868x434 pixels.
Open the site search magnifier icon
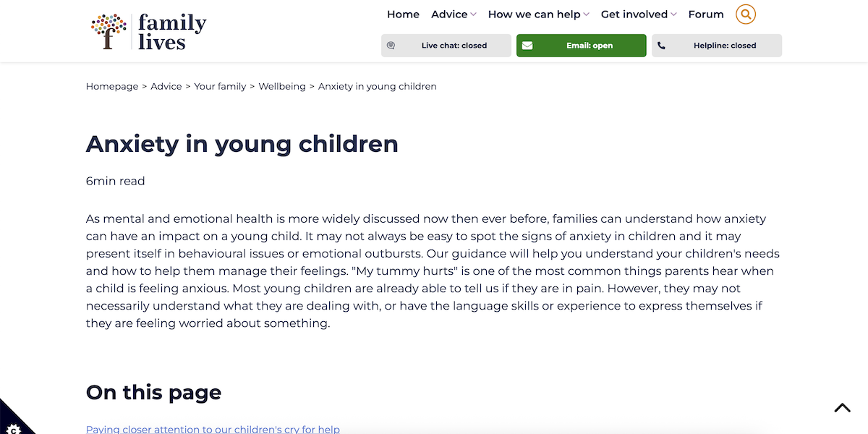(x=746, y=14)
